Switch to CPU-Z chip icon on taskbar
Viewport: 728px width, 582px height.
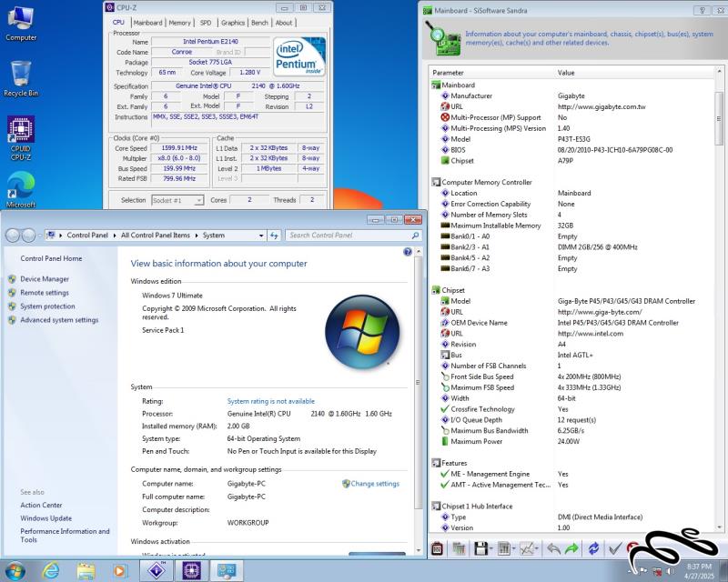tap(191, 570)
